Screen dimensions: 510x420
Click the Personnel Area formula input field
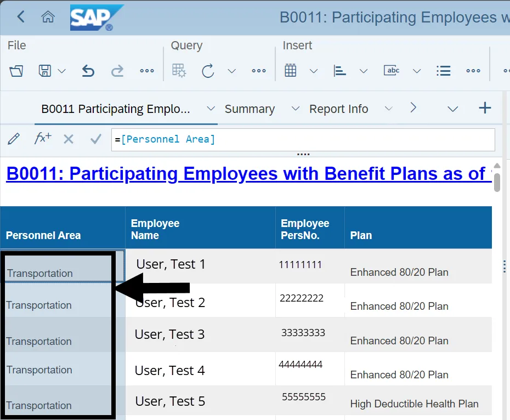[302, 139]
